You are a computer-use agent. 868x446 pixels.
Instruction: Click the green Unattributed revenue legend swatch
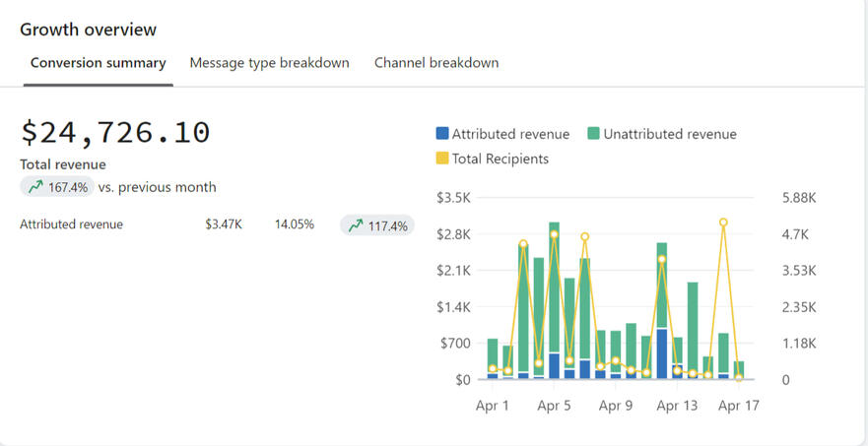coord(594,134)
